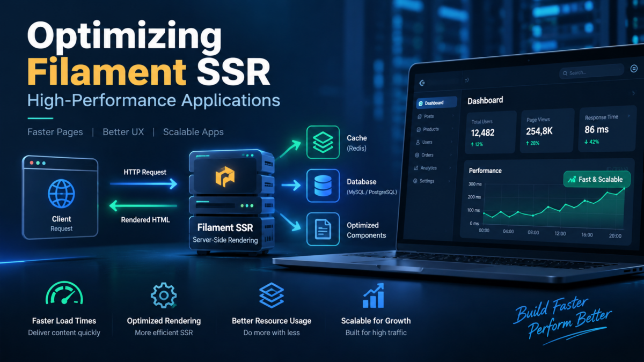
Task: Open Settings in the sidebar
Action: pyautogui.click(x=432, y=181)
